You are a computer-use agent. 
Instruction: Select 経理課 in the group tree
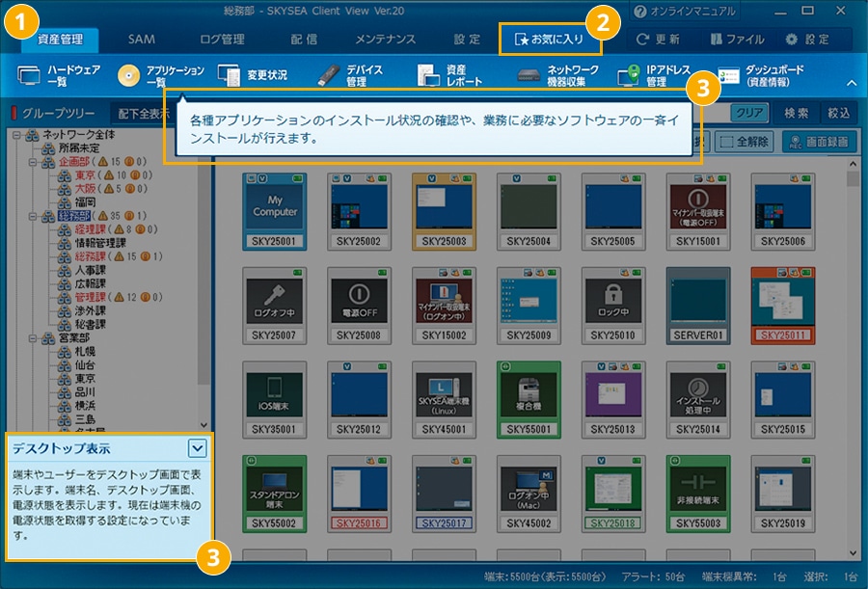[90, 229]
